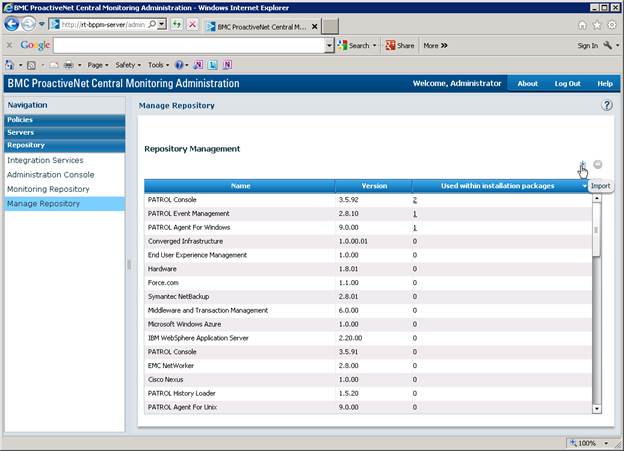Open the Page dropdown menu
The width and height of the screenshot is (624, 451).
[x=98, y=64]
